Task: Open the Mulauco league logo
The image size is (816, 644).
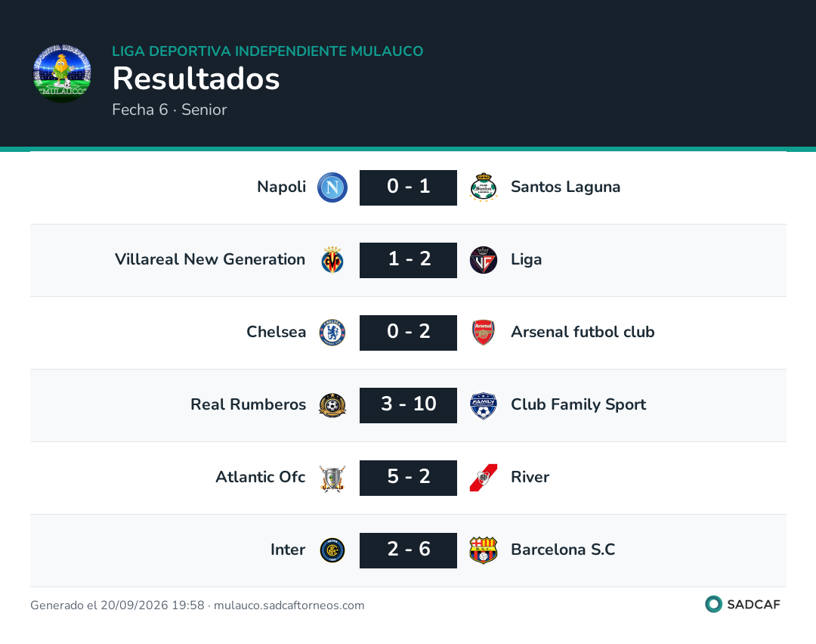Action: pyautogui.click(x=63, y=73)
